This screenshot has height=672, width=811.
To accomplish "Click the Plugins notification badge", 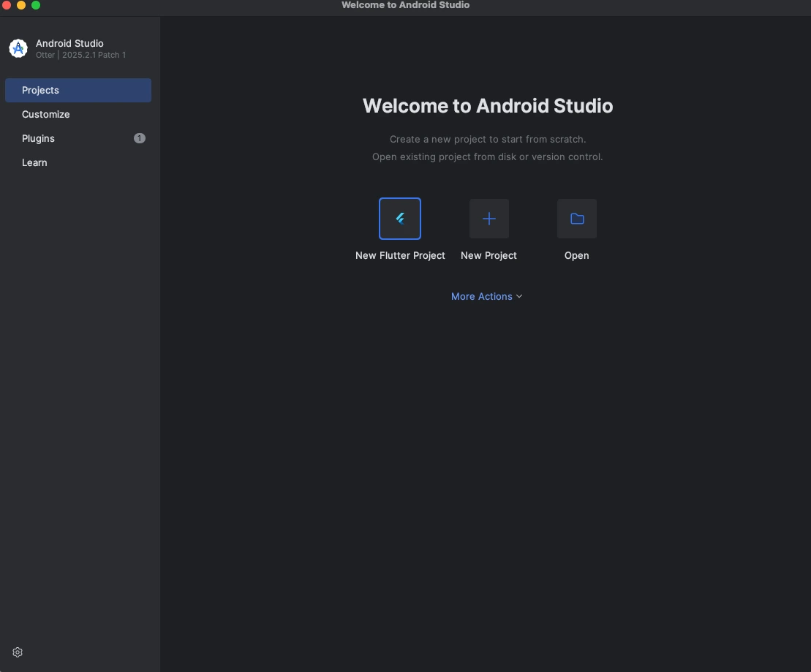I will coord(140,137).
